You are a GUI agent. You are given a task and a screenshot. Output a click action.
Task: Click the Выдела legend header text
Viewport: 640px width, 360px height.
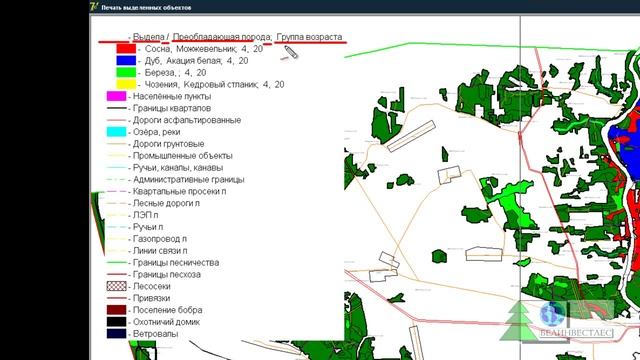click(x=149, y=37)
